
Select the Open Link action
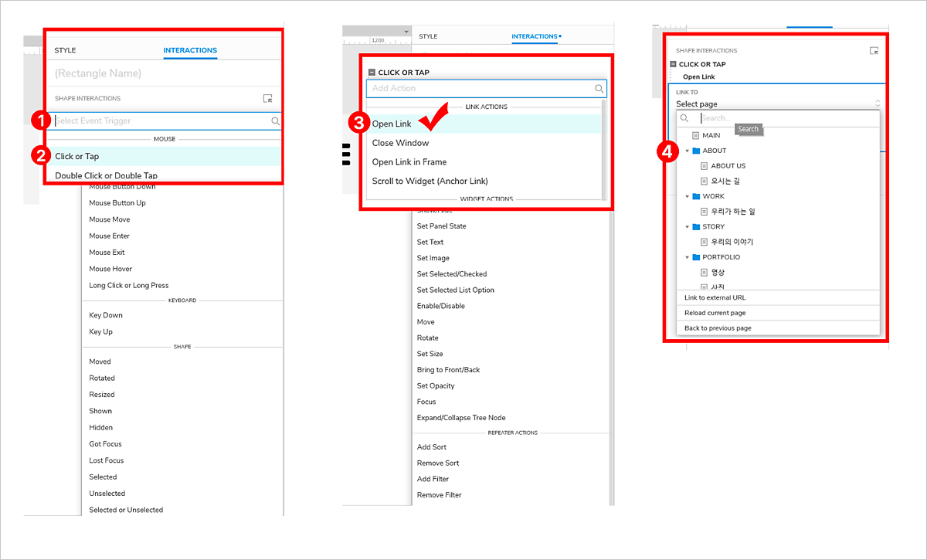pos(484,124)
